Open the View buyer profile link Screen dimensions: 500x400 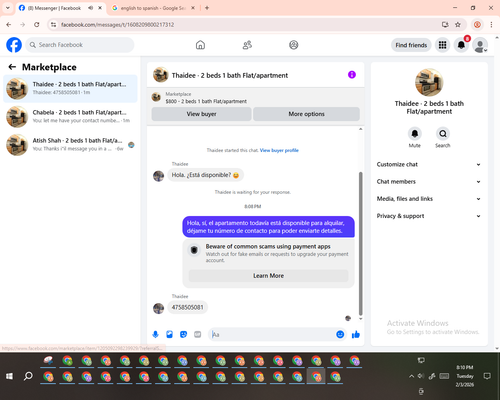(x=279, y=150)
